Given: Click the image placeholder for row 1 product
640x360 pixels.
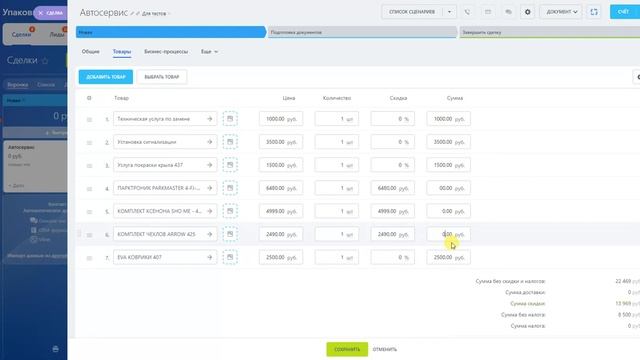Looking at the screenshot, I should [x=230, y=119].
